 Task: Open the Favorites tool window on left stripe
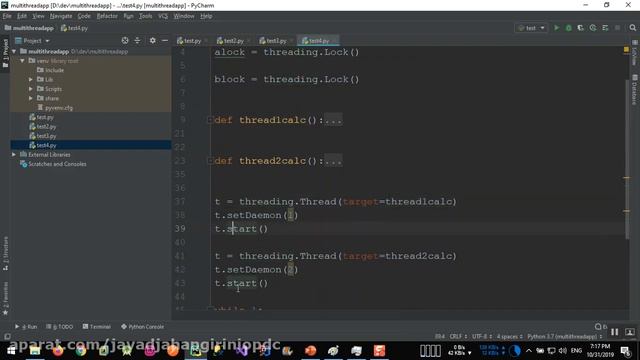pos(5,298)
